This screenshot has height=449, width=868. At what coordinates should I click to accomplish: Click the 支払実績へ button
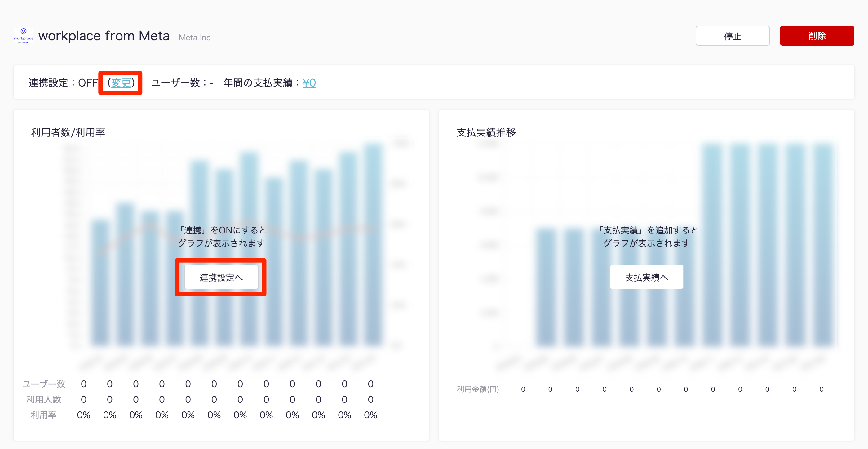646,277
